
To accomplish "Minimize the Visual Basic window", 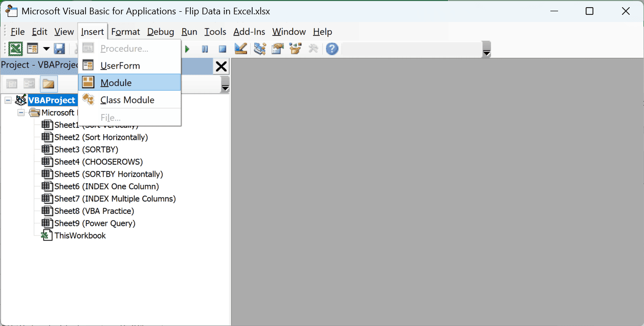I will tap(554, 11).
